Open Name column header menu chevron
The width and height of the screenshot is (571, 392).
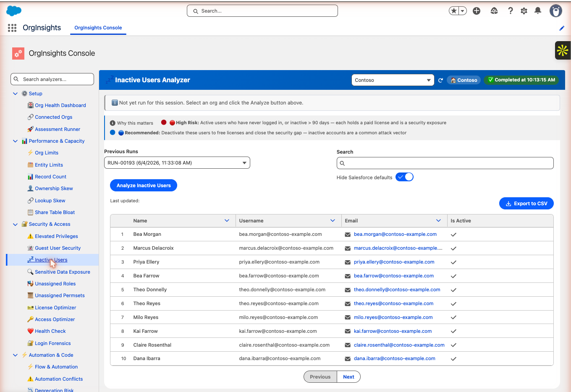tap(227, 221)
